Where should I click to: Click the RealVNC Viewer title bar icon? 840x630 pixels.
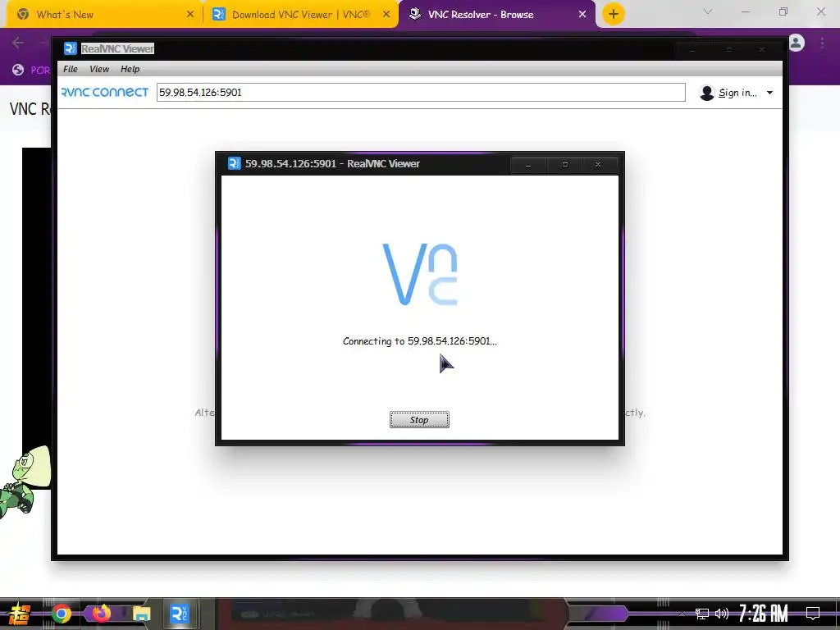pyautogui.click(x=71, y=48)
